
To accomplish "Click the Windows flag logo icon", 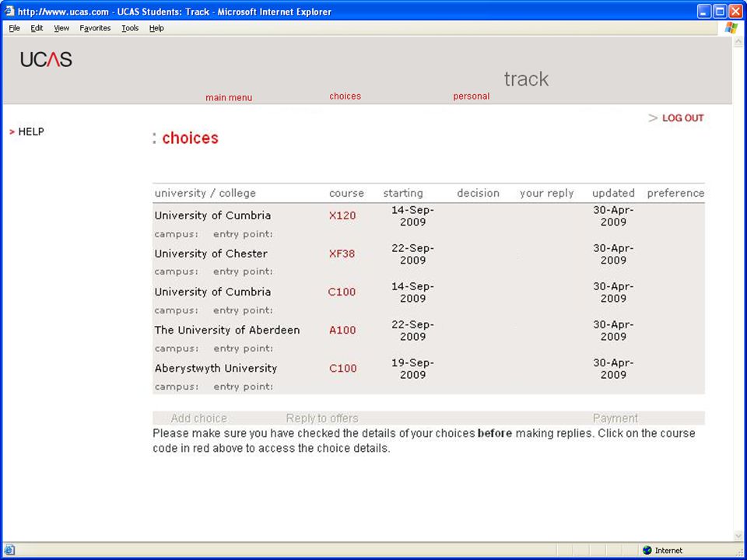I will click(x=731, y=28).
